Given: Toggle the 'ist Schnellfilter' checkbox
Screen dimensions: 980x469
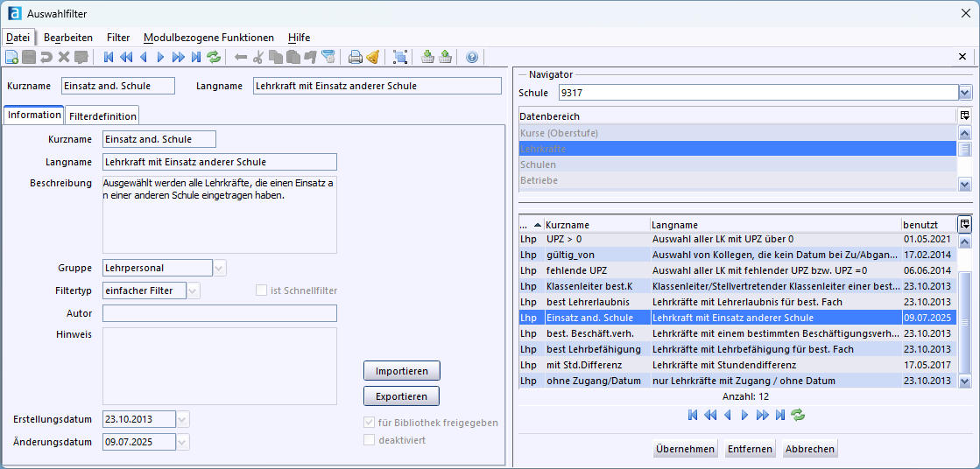Looking at the screenshot, I should pos(261,290).
